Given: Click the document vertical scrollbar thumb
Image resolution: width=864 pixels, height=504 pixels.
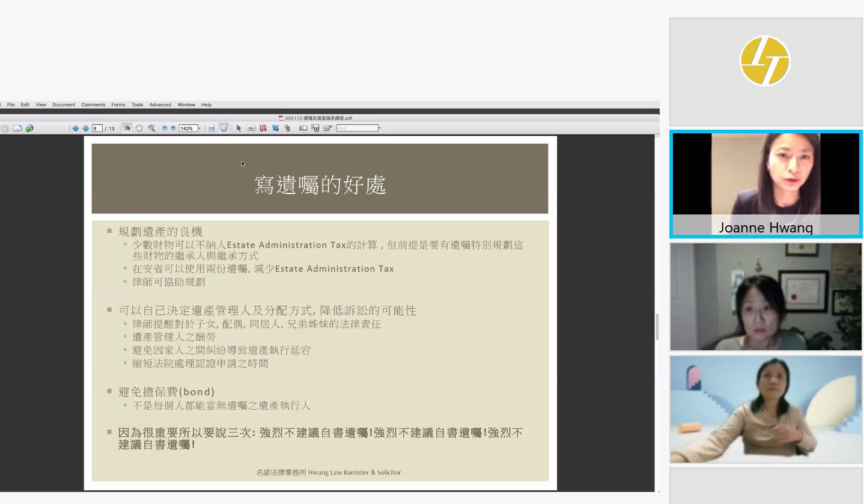Looking at the screenshot, I should point(657,327).
